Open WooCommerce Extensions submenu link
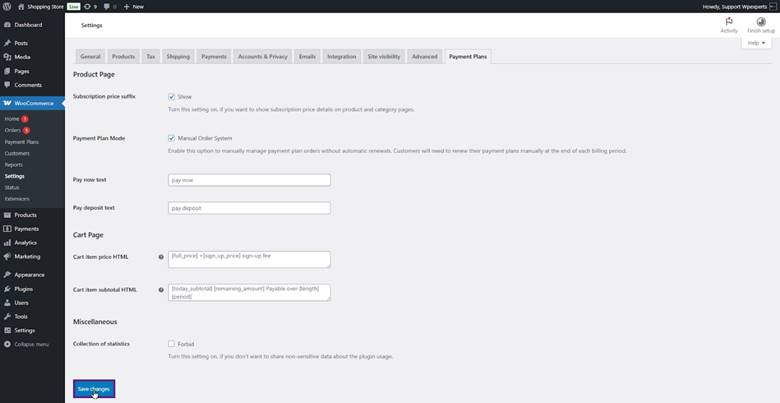 click(17, 199)
